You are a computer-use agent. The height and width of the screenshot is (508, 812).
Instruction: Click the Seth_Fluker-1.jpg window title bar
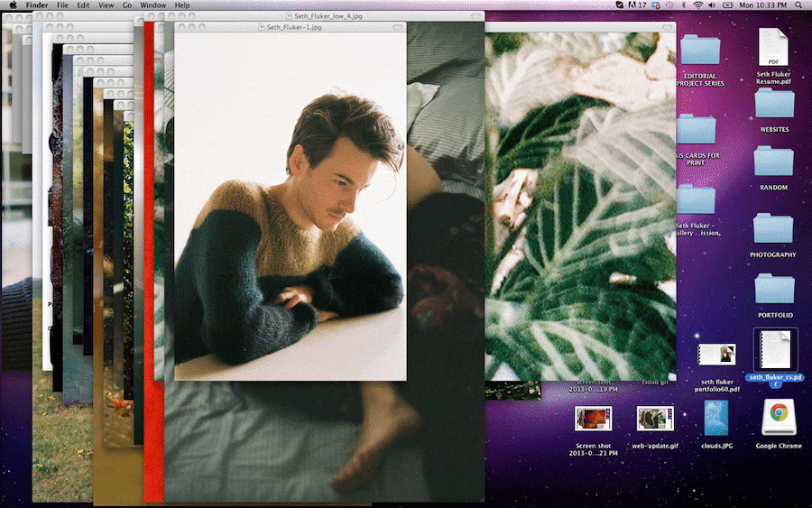tap(289, 27)
